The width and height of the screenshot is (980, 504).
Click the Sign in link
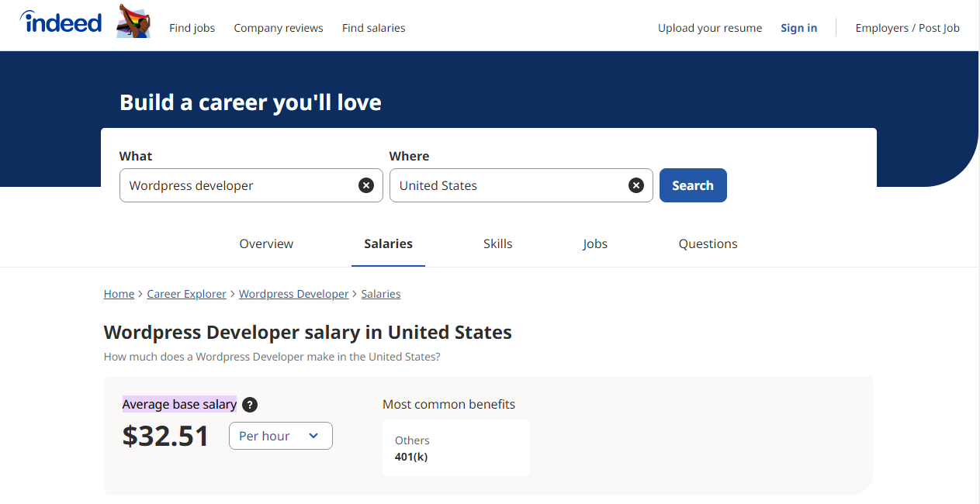coord(799,28)
